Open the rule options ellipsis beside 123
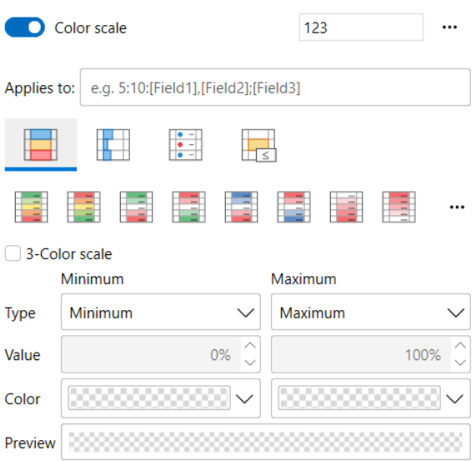 coord(449,28)
